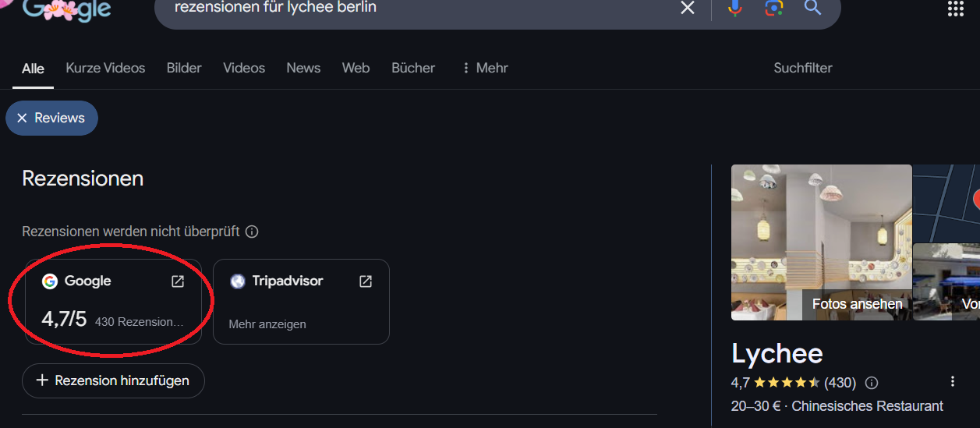
Task: Click the outdoor photo thumbnail below the map
Action: coord(946,281)
